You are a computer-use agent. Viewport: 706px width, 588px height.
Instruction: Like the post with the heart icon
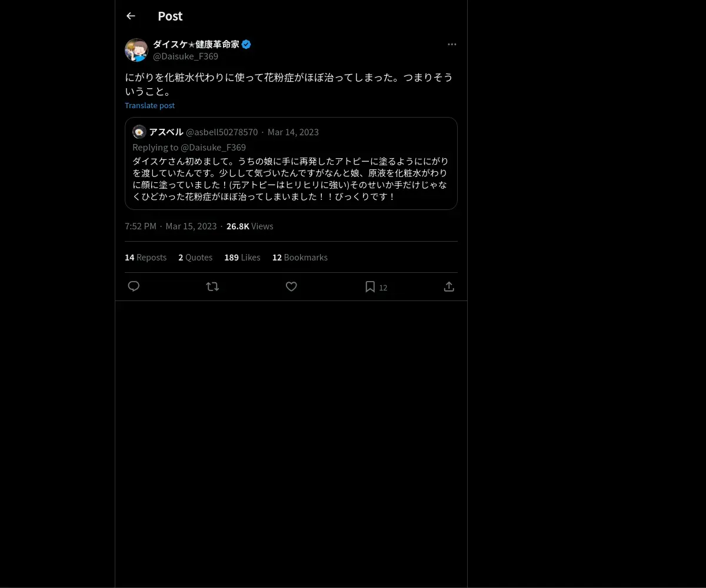(291, 286)
